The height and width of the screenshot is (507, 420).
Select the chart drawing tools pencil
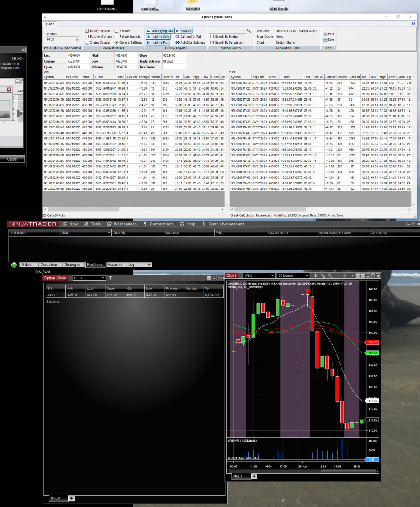tap(322, 275)
